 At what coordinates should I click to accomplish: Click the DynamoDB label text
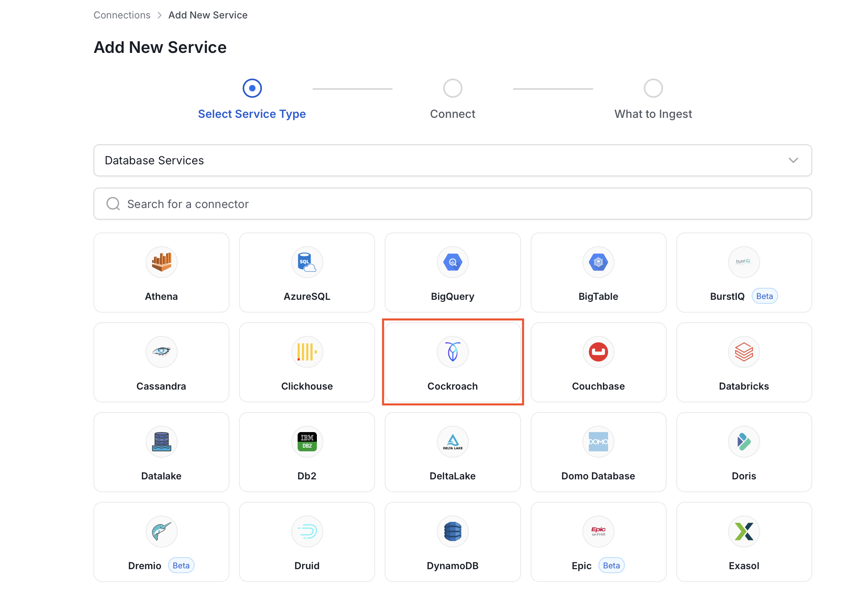453,566
